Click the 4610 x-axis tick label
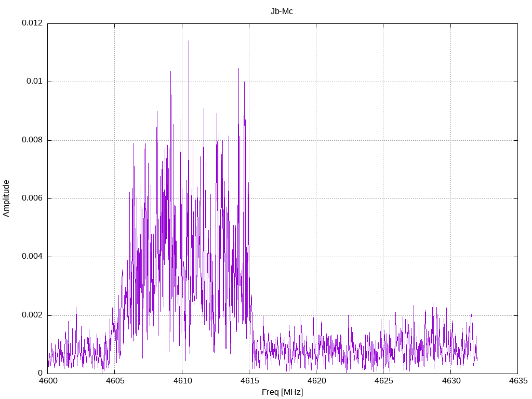 pos(182,381)
